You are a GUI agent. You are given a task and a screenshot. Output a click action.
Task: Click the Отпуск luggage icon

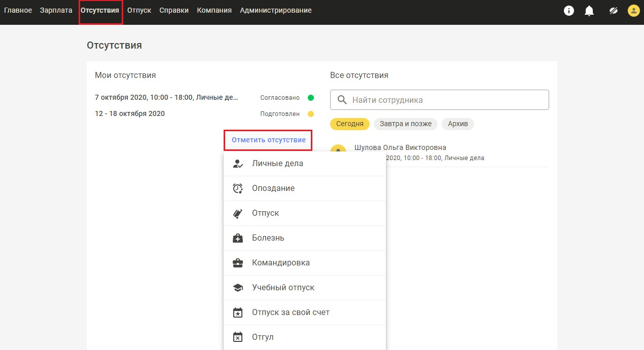click(238, 213)
